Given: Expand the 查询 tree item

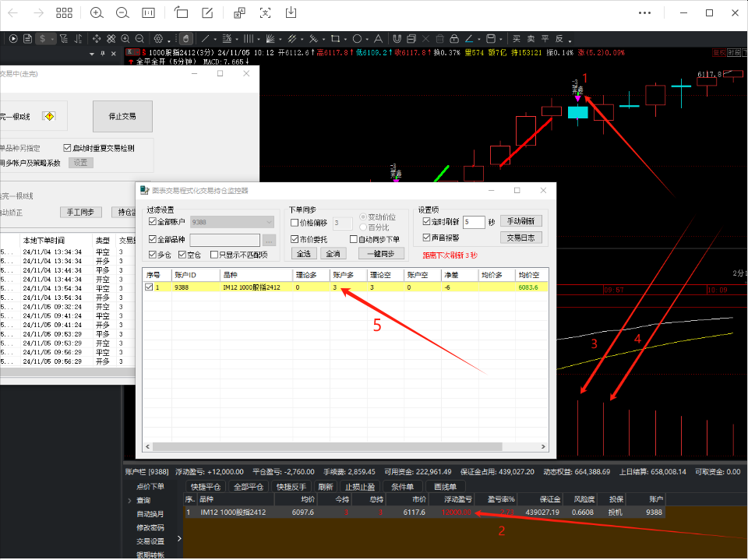Looking at the screenshot, I should click(129, 500).
